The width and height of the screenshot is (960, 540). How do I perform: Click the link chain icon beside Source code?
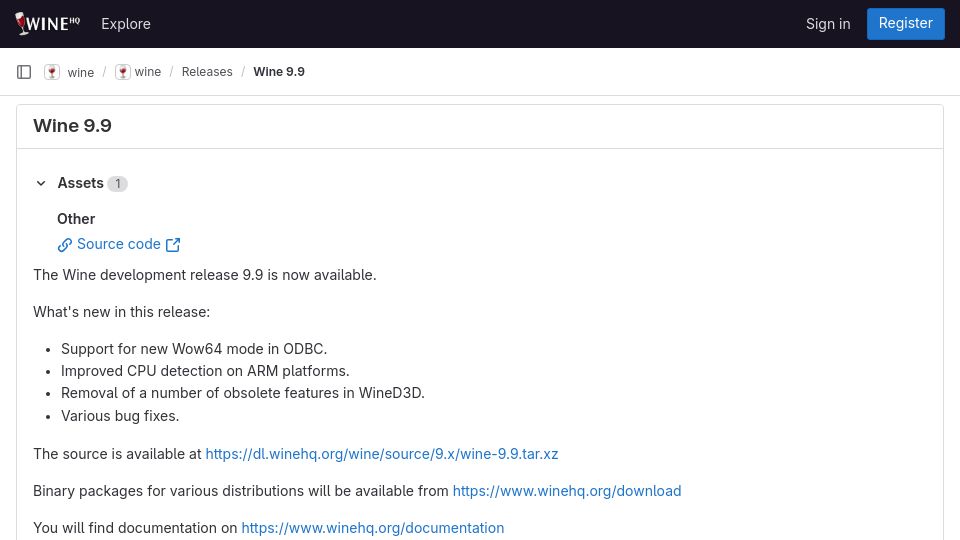coord(65,245)
